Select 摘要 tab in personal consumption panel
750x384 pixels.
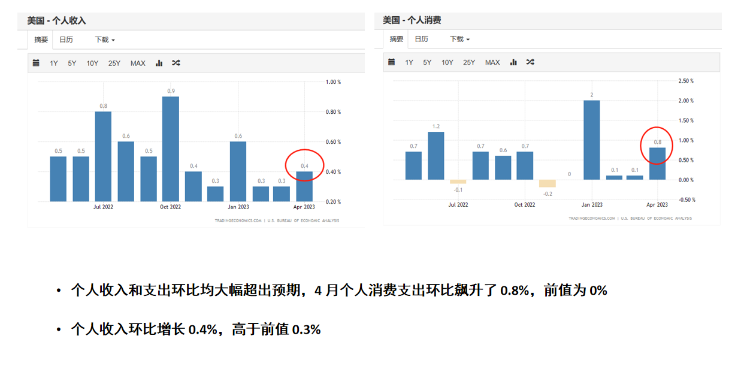pos(397,39)
